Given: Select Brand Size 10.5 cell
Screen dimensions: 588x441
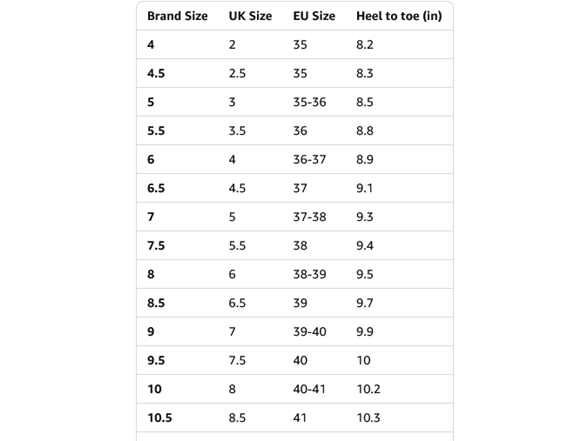Looking at the screenshot, I should (x=160, y=418).
